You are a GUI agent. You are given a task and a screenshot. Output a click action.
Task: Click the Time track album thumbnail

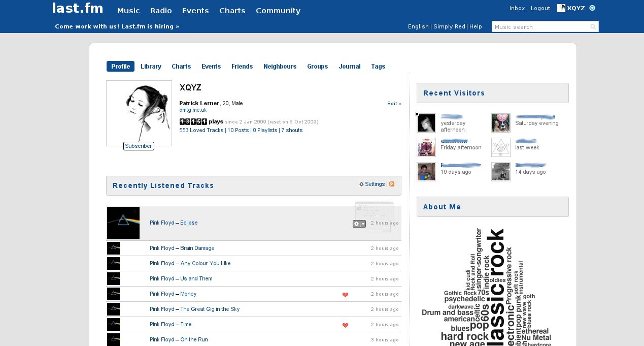click(113, 325)
